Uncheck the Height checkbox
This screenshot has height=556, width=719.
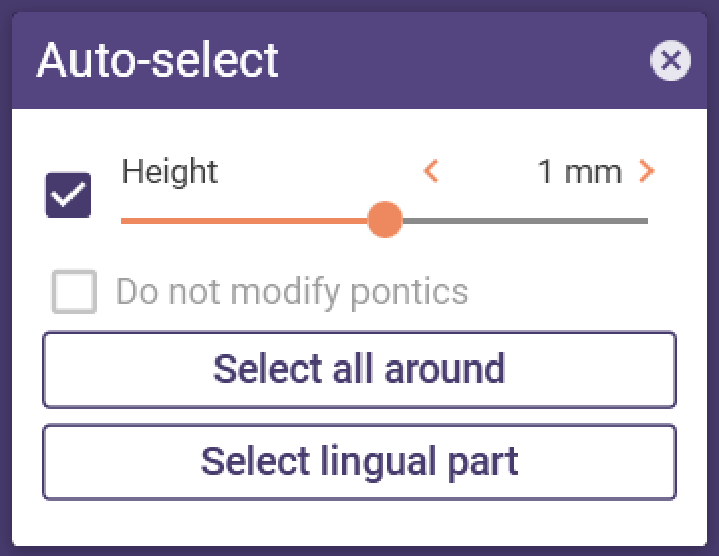(68, 195)
